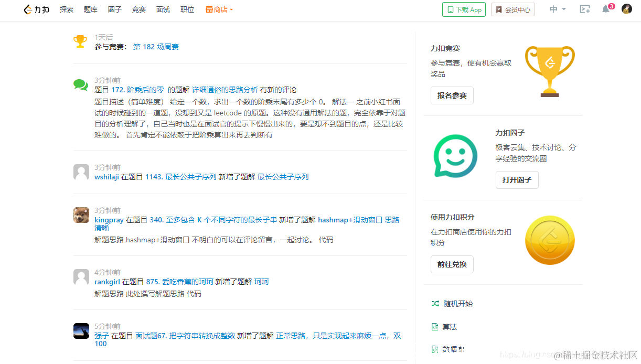641x364 pixels.
Task: Click the large trophy image under 力扣竞赛
Action: click(x=550, y=71)
